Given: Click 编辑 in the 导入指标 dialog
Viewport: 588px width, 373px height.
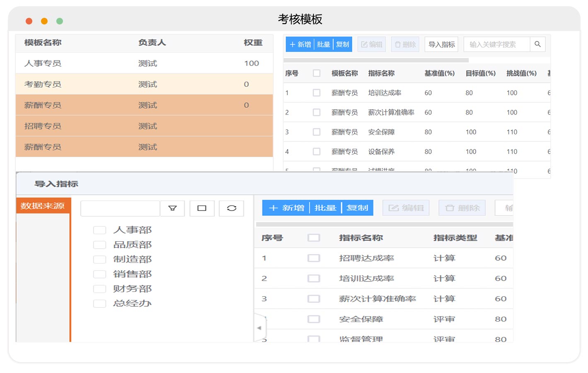Looking at the screenshot, I should [x=406, y=208].
